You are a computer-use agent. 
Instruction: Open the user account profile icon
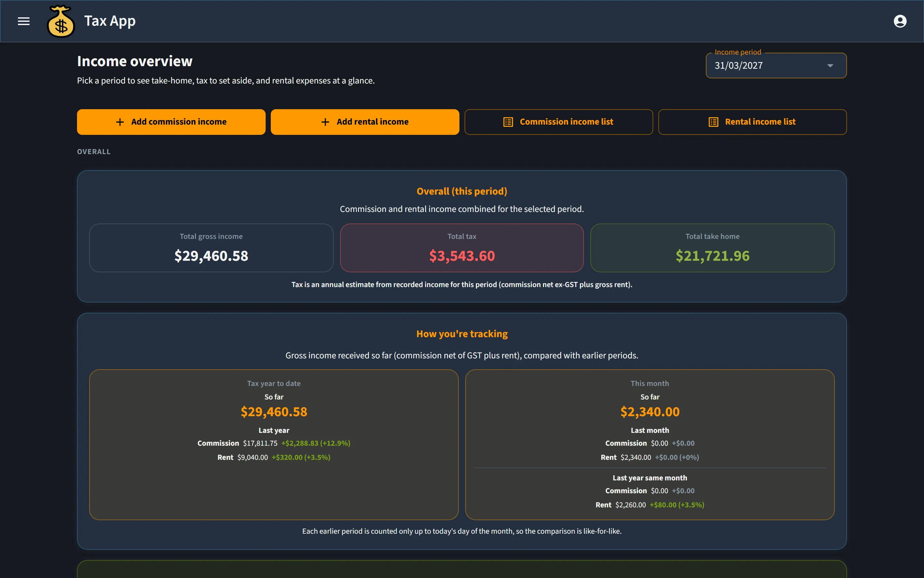click(x=900, y=21)
